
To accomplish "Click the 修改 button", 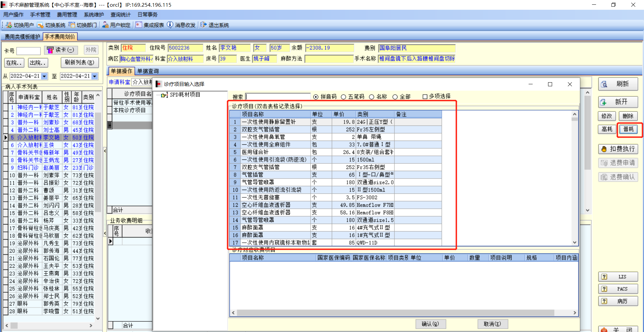I will coord(607,116).
